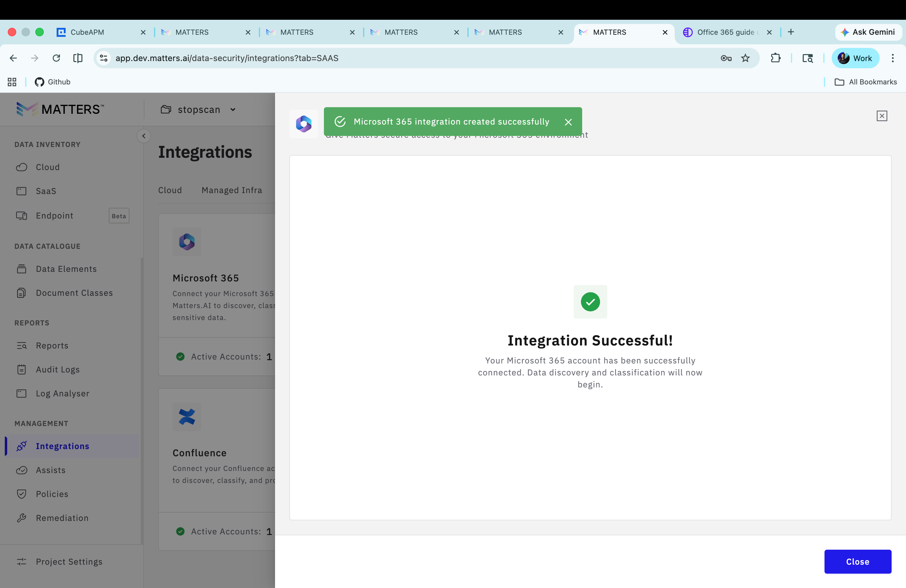Close the Office 365 guide tab
906x588 pixels.
(x=769, y=32)
